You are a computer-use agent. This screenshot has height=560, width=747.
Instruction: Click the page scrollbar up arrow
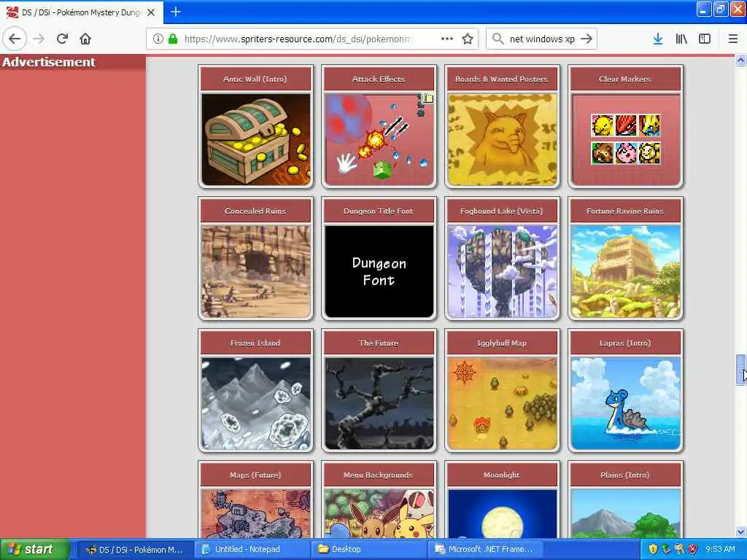(740, 61)
